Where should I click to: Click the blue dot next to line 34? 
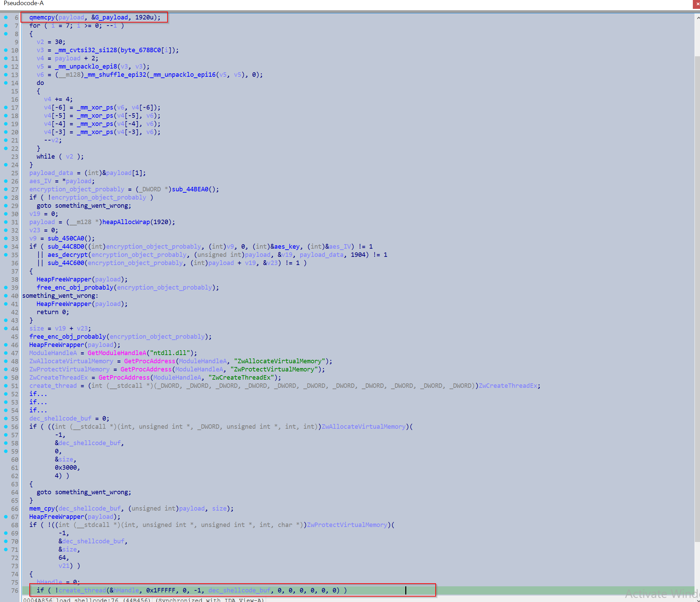(6, 247)
